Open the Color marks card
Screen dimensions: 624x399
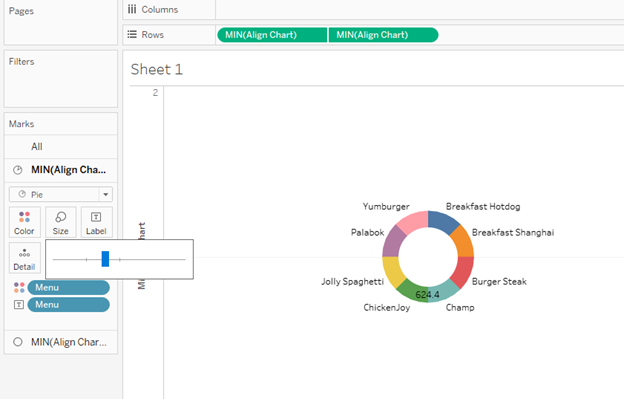(25, 222)
